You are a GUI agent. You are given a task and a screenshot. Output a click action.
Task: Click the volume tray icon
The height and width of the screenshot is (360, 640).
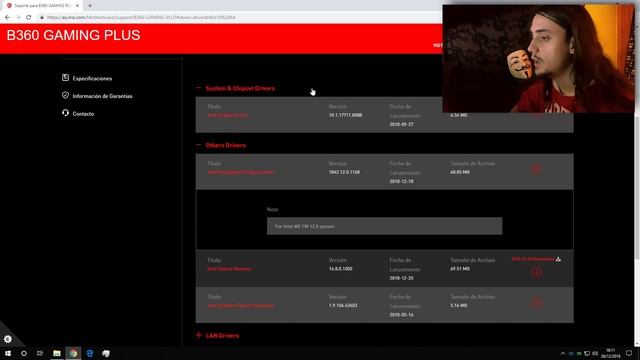(595, 353)
